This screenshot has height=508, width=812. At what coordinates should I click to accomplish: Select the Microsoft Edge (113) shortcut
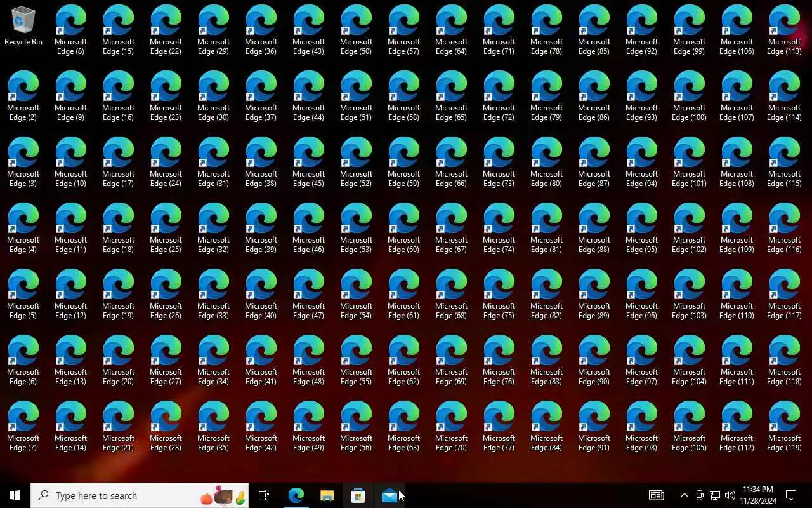click(x=785, y=30)
